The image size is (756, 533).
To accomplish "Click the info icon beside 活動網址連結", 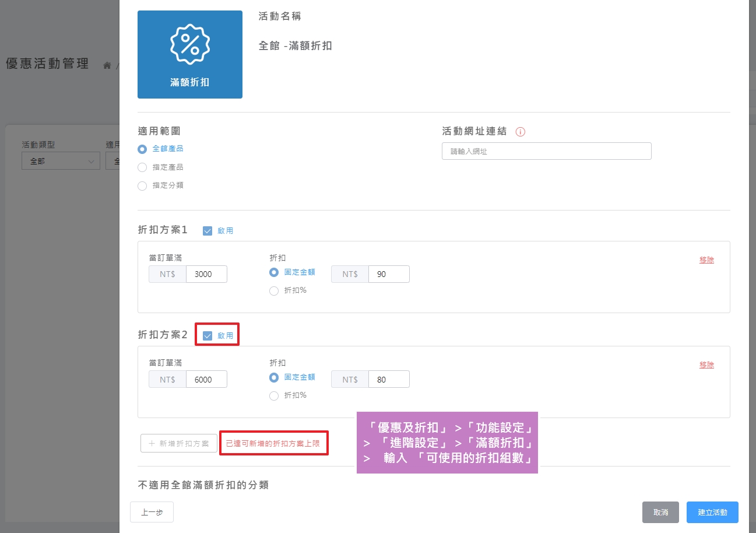I will tap(521, 132).
